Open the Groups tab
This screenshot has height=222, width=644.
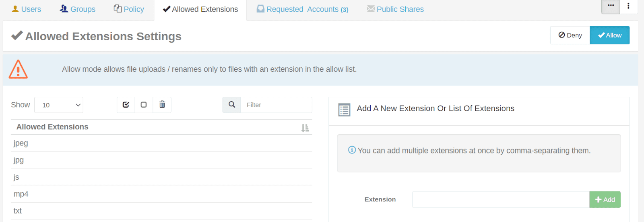[78, 9]
